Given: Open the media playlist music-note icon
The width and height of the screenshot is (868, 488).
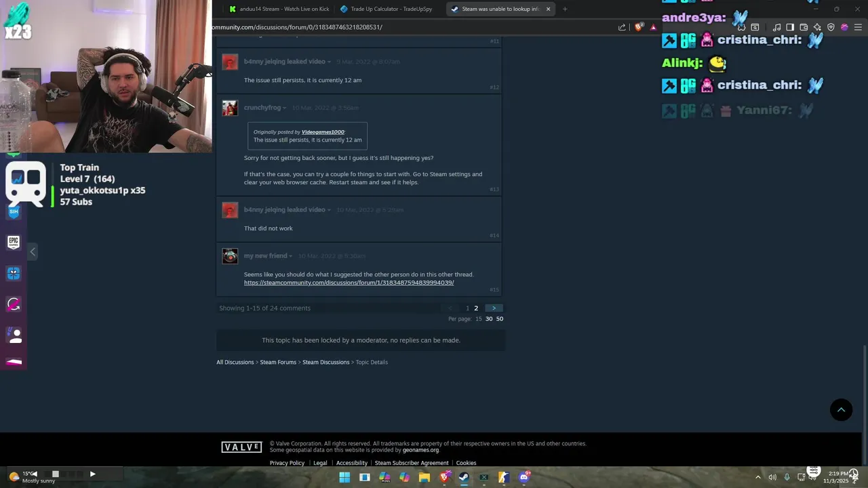Looking at the screenshot, I should [776, 27].
